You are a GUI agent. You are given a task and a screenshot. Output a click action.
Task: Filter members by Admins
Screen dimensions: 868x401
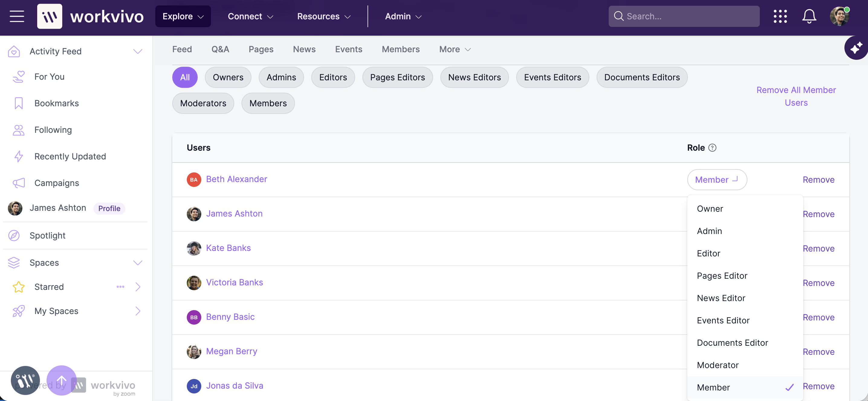(x=281, y=77)
